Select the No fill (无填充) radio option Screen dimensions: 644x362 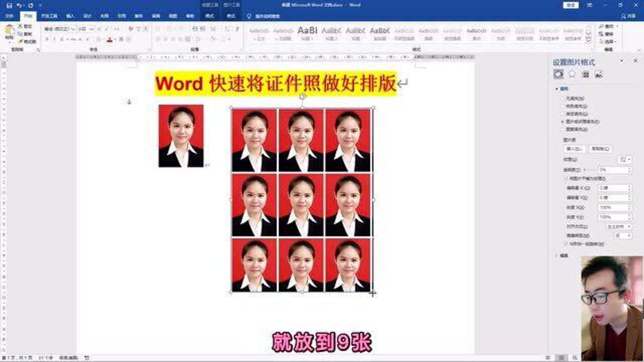click(563, 99)
